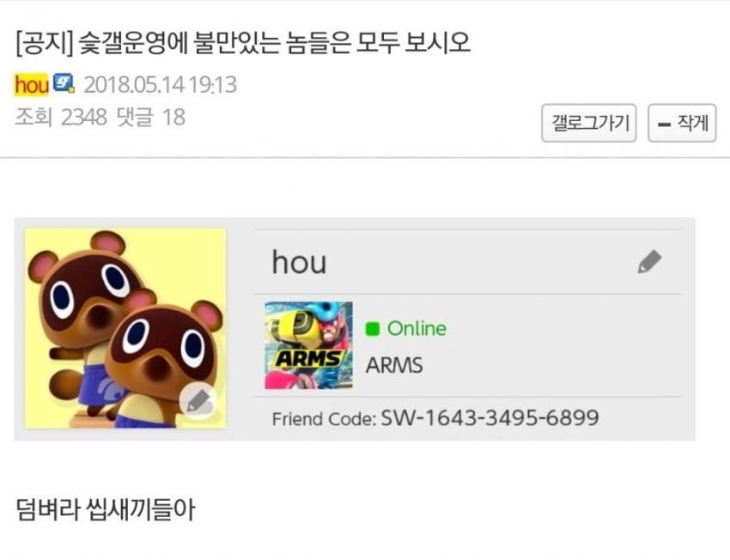Shrink text with the 작게 button
The image size is (730, 560).
(x=682, y=123)
